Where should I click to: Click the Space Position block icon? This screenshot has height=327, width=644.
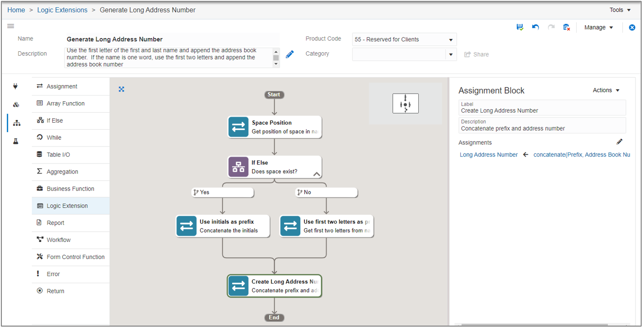[x=238, y=127]
